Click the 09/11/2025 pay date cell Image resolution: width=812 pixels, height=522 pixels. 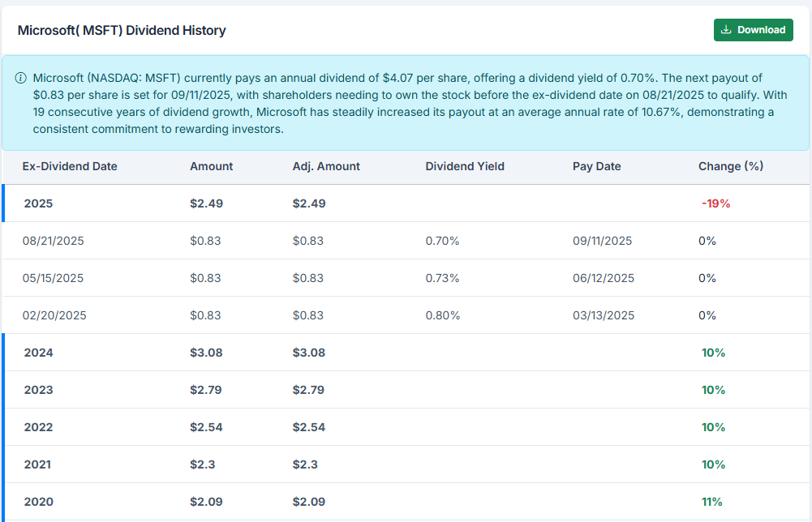602,241
